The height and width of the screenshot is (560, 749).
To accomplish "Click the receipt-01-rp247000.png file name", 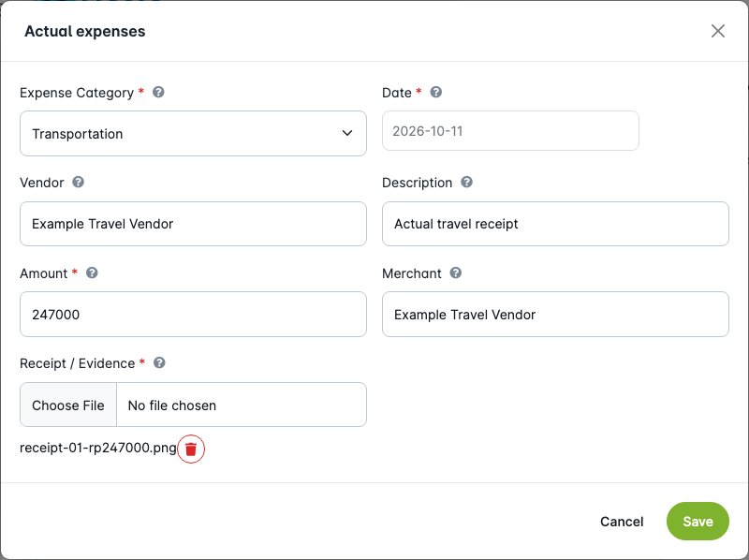I will tap(98, 449).
